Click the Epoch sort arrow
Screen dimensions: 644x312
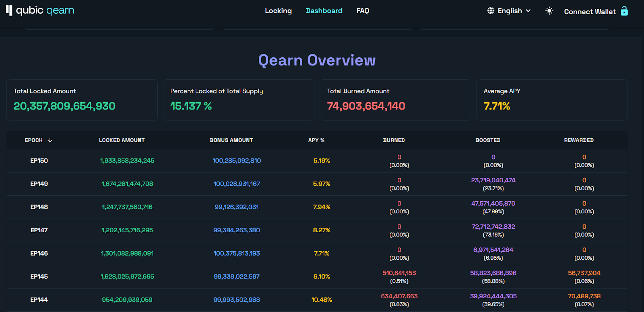click(x=50, y=140)
